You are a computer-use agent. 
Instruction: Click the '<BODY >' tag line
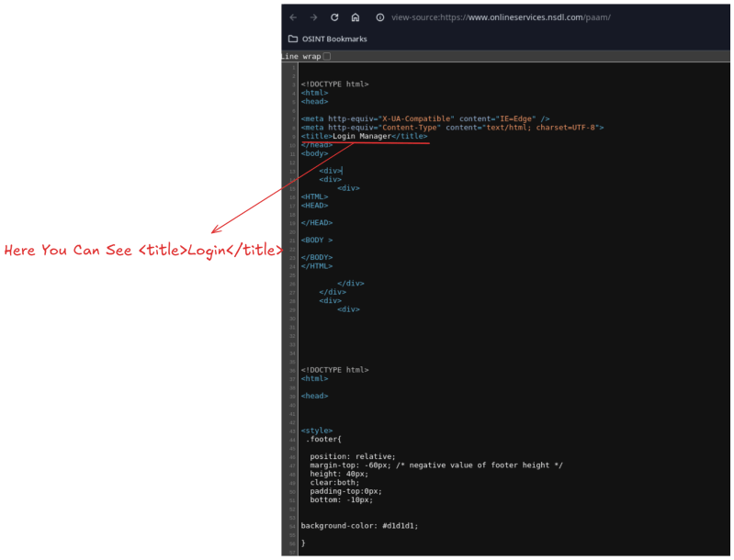click(317, 240)
